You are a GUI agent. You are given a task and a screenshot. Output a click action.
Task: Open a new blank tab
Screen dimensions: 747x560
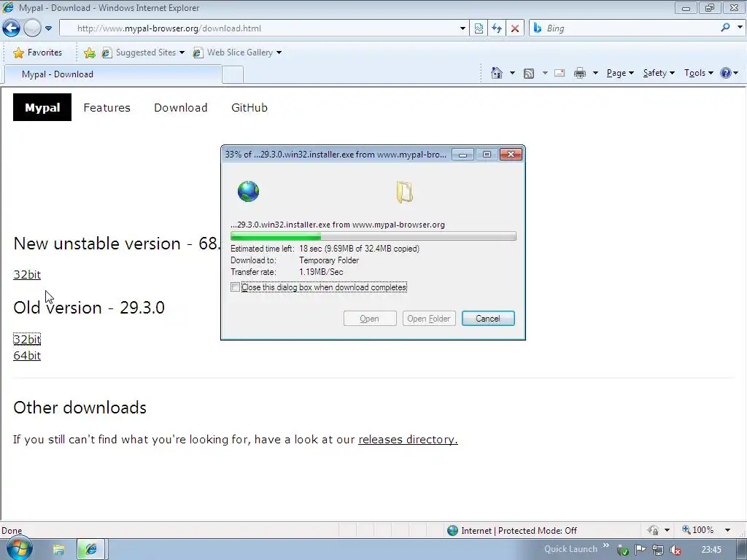pyautogui.click(x=233, y=75)
